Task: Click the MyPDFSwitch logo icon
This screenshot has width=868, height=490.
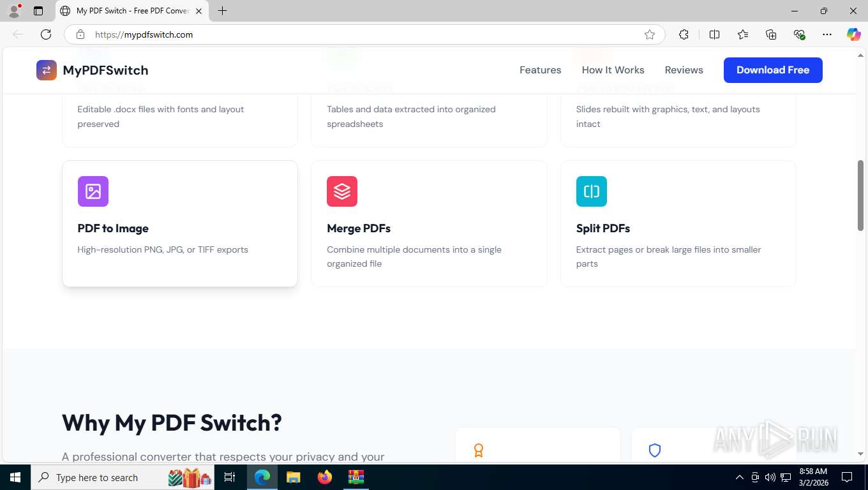Action: tap(47, 70)
